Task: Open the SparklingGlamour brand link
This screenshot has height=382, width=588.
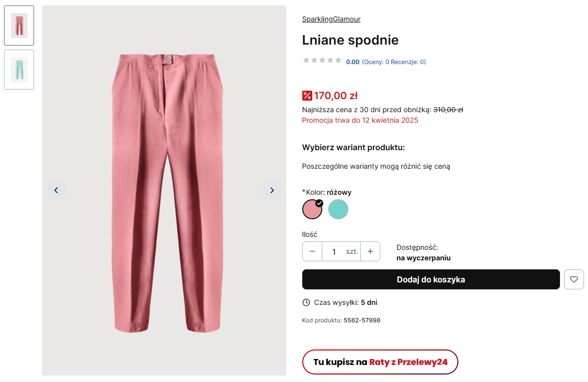Action: coord(331,19)
